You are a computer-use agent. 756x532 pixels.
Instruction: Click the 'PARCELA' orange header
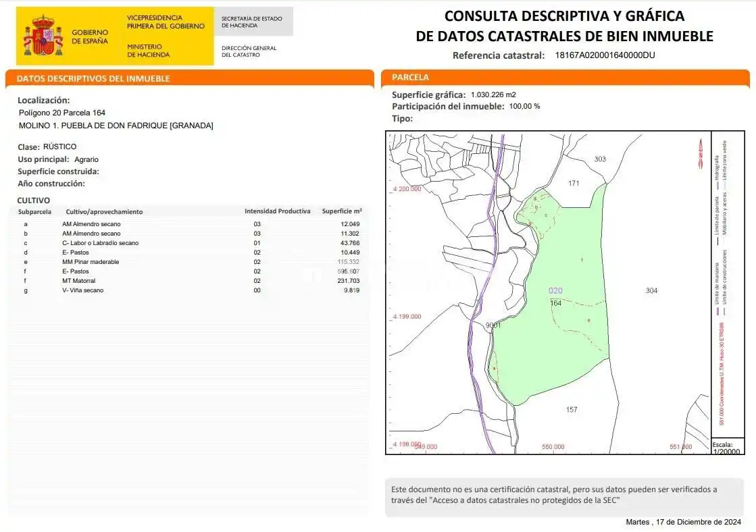(x=565, y=77)
